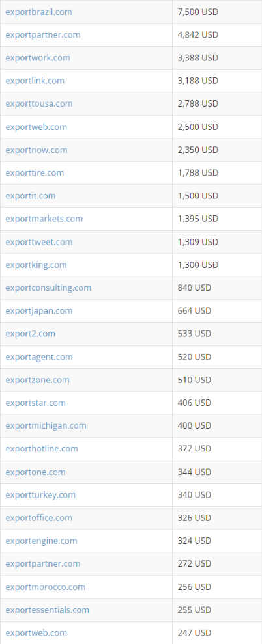This screenshot has height=644, width=262.
Task: Open exportmorocco.com domain link
Action: [x=45, y=587]
